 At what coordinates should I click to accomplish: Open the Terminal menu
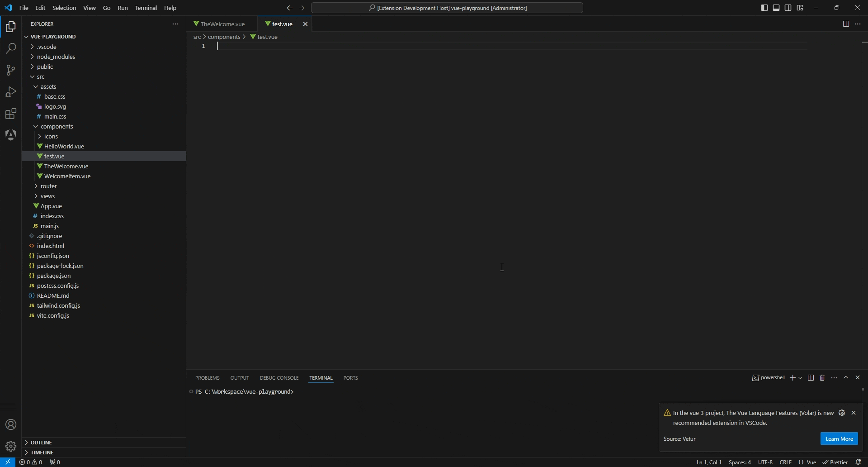pos(146,8)
